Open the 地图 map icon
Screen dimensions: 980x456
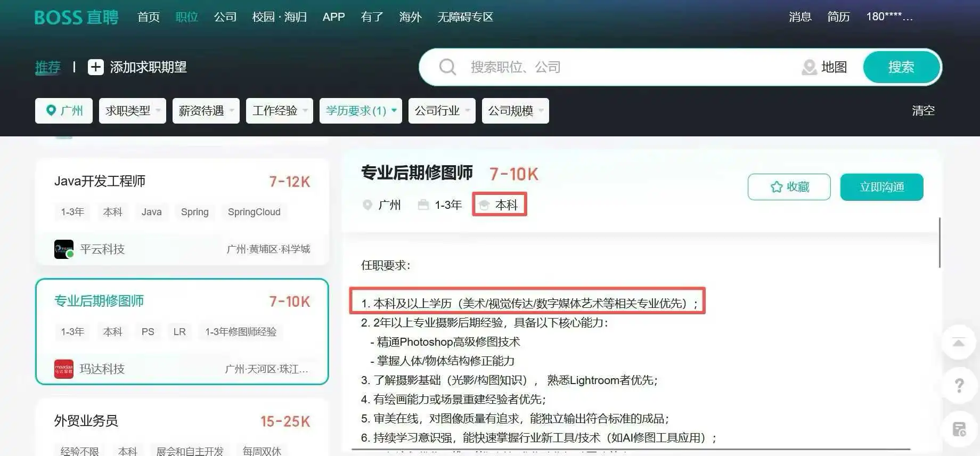[x=809, y=67]
